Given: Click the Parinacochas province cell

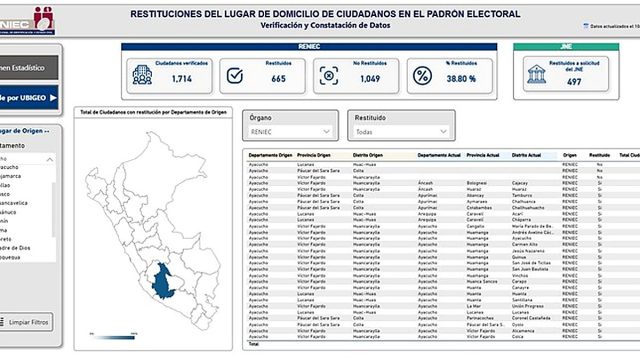Looking at the screenshot, I should 480,318.
